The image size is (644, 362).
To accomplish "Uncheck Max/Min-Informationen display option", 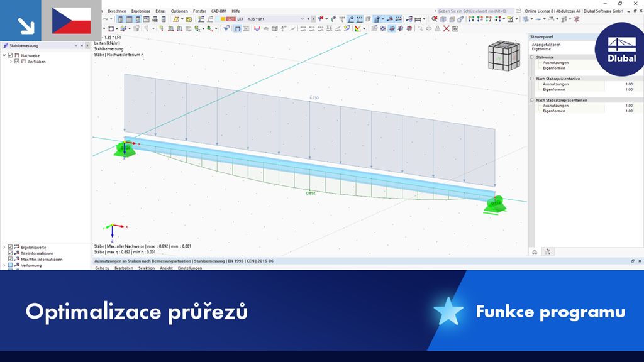I will 10,259.
